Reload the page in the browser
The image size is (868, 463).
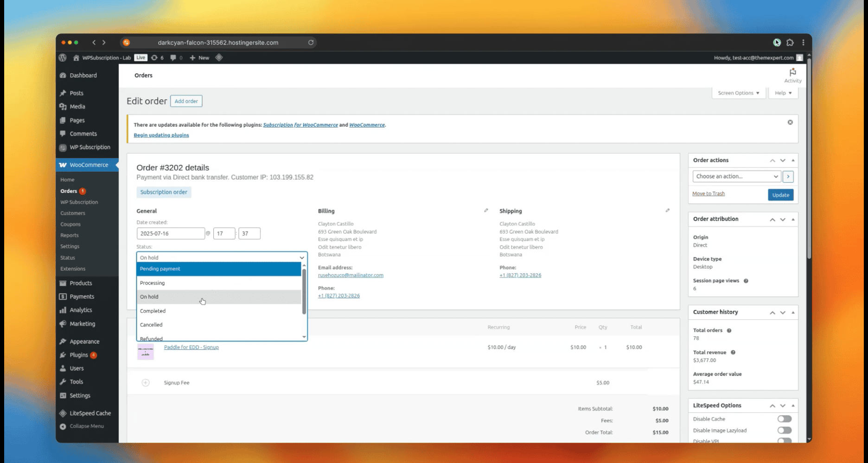[x=311, y=42]
